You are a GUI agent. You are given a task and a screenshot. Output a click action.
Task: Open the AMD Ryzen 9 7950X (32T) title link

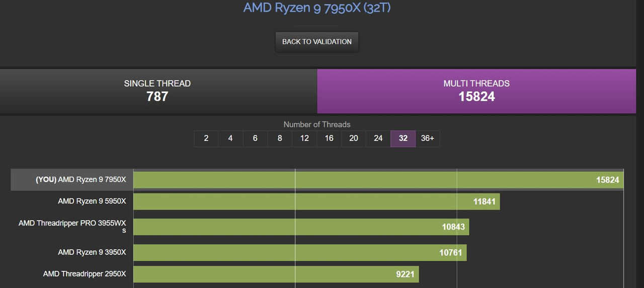pos(316,8)
